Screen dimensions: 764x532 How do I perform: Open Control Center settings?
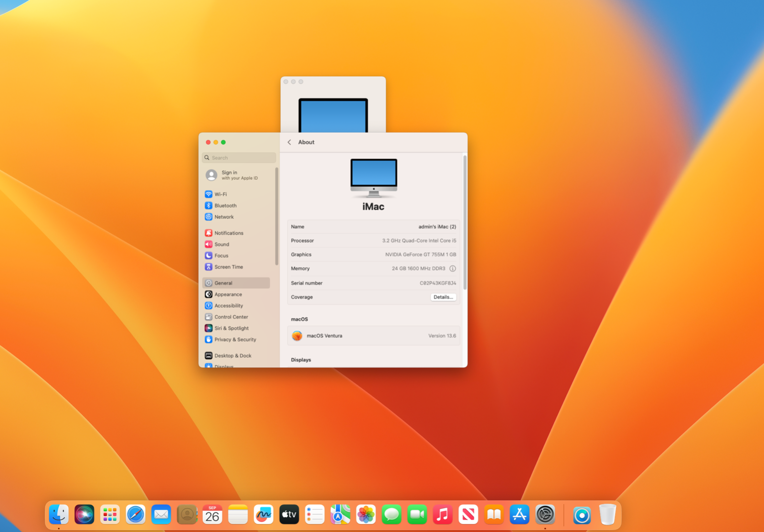pyautogui.click(x=236, y=317)
